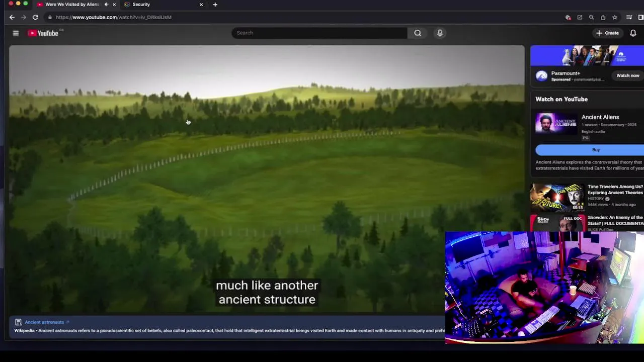Click 'English audio' text
This screenshot has width=644, height=362.
point(593,132)
